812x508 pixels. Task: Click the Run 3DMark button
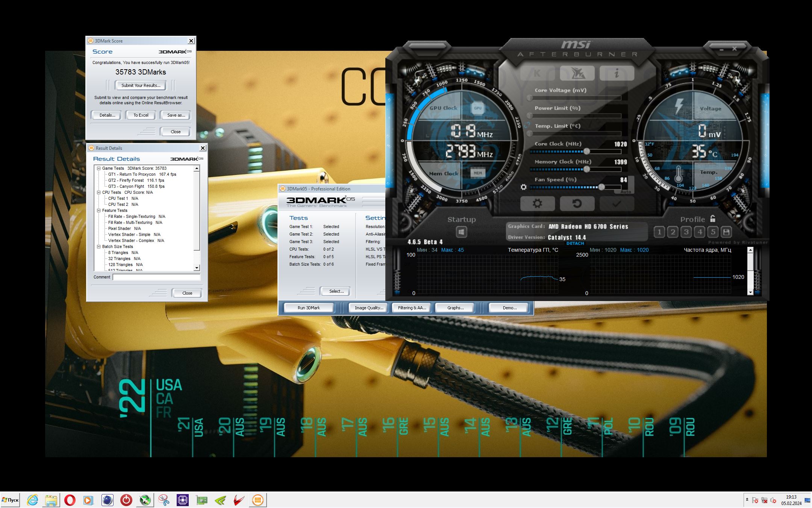click(x=309, y=308)
